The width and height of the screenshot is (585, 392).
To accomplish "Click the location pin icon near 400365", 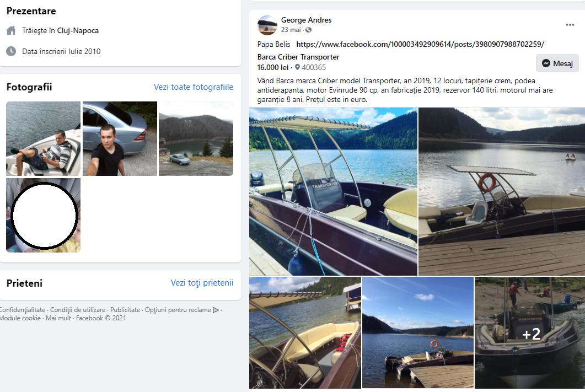I will coord(297,67).
